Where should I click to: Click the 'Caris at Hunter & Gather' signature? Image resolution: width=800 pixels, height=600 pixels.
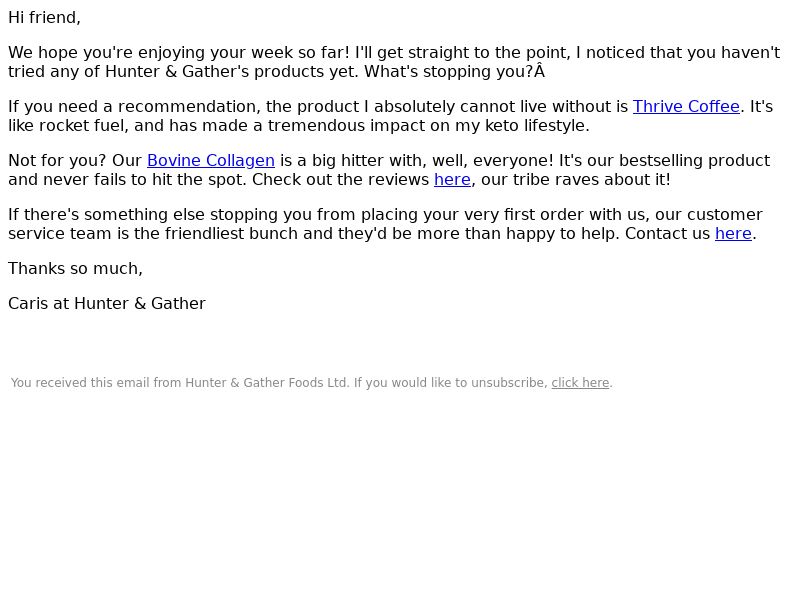tap(107, 304)
